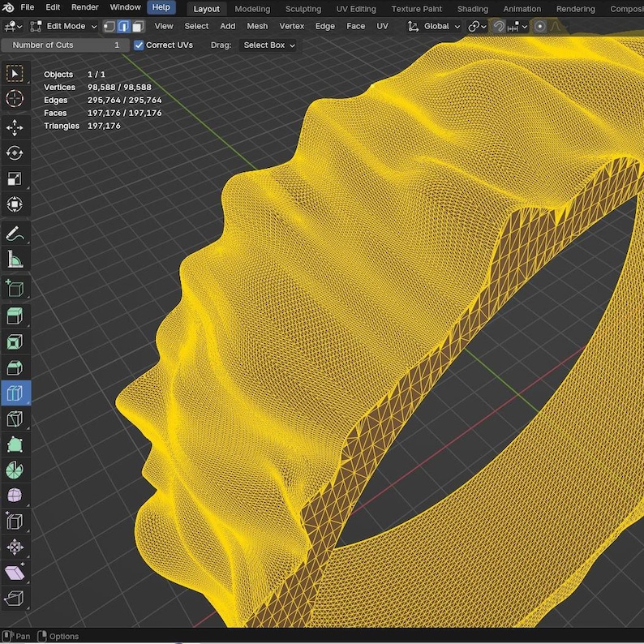The width and height of the screenshot is (644, 644).
Task: Open the Edge menu
Action: (x=325, y=26)
